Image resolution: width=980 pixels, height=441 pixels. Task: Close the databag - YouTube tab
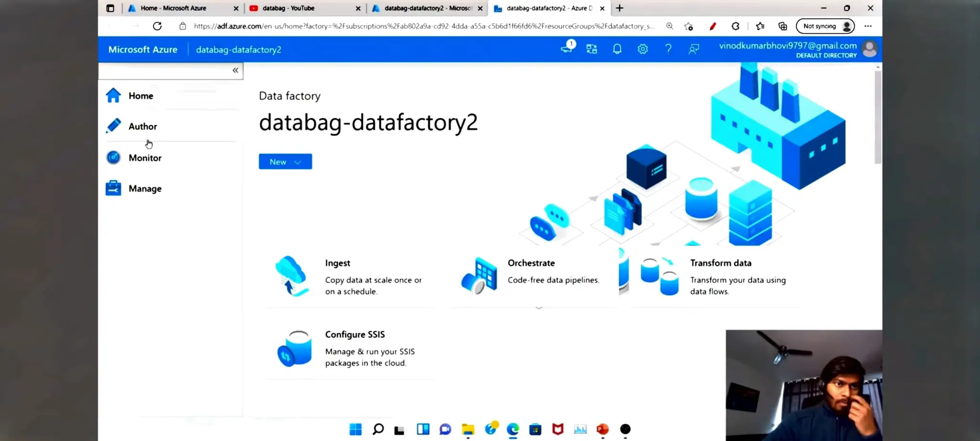tap(358, 8)
